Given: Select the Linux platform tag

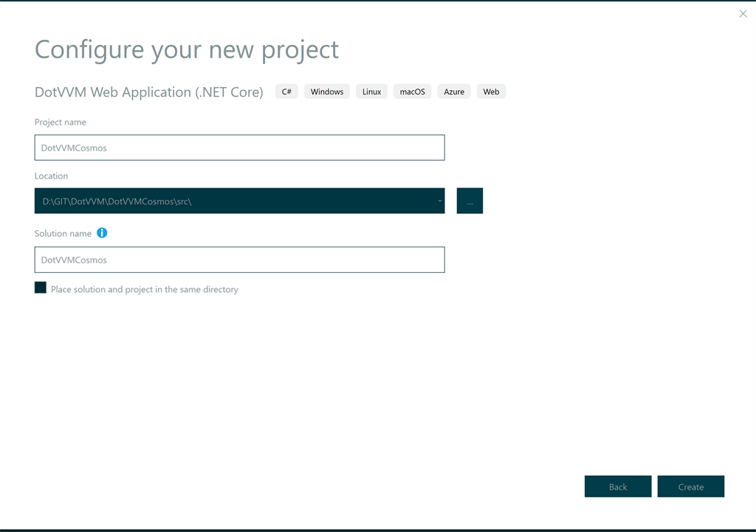Looking at the screenshot, I should (371, 91).
